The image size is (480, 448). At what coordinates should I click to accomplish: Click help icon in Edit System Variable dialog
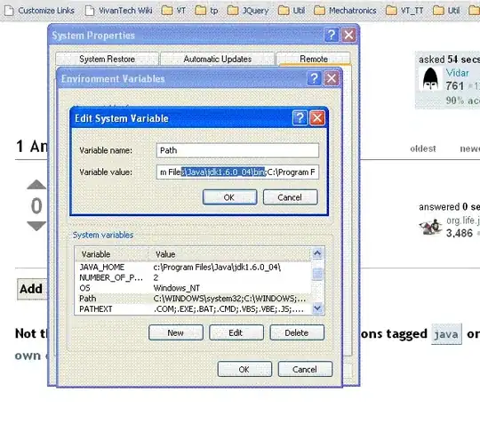pos(300,118)
